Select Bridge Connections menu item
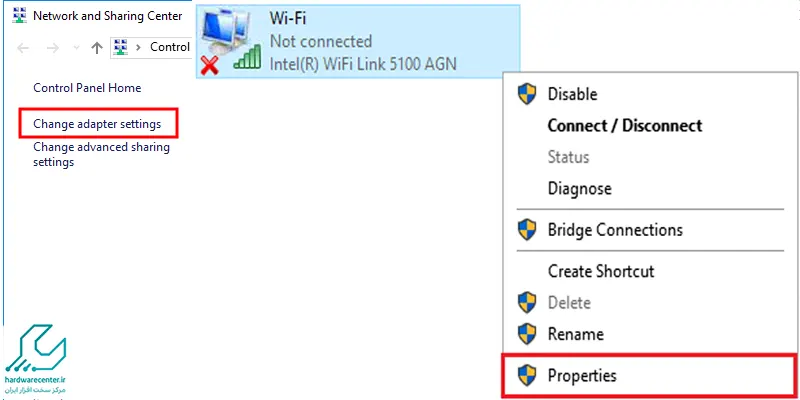The image size is (800, 400). click(x=614, y=230)
